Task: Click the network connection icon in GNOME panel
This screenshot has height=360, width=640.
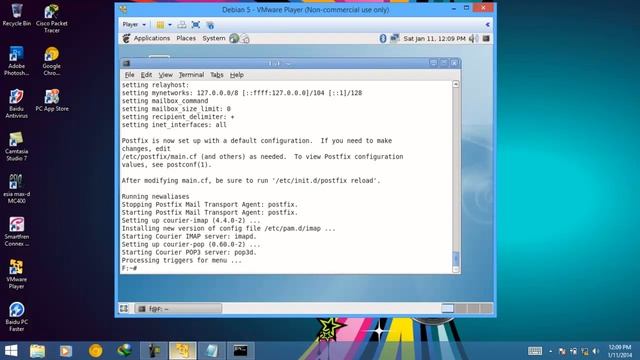Action: point(394,38)
